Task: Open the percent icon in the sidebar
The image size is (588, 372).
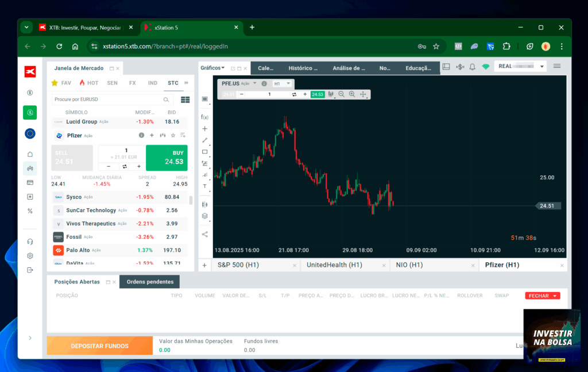Action: [x=30, y=211]
